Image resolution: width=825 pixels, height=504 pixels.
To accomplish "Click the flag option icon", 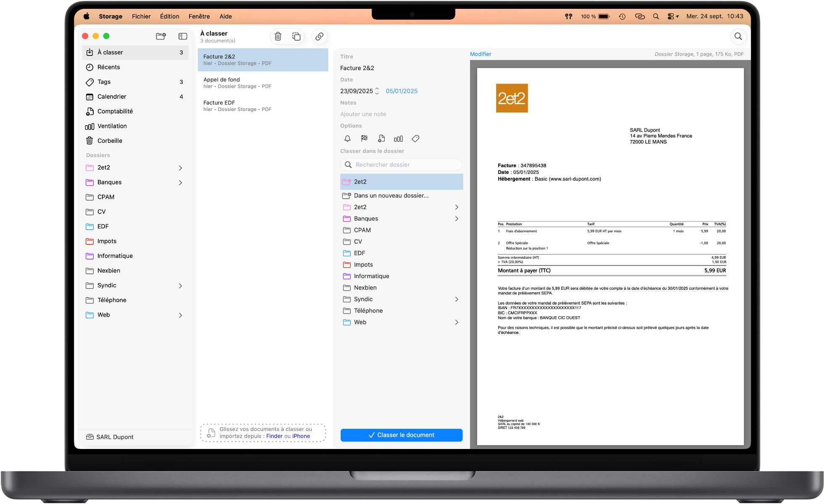I will point(364,139).
